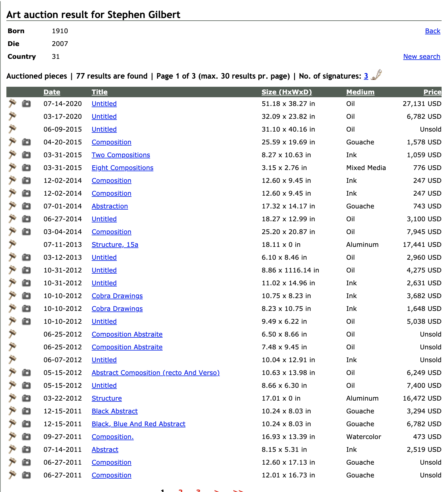Open the camera icon for Two Compositions
This screenshot has height=492, width=448.
coord(26,155)
